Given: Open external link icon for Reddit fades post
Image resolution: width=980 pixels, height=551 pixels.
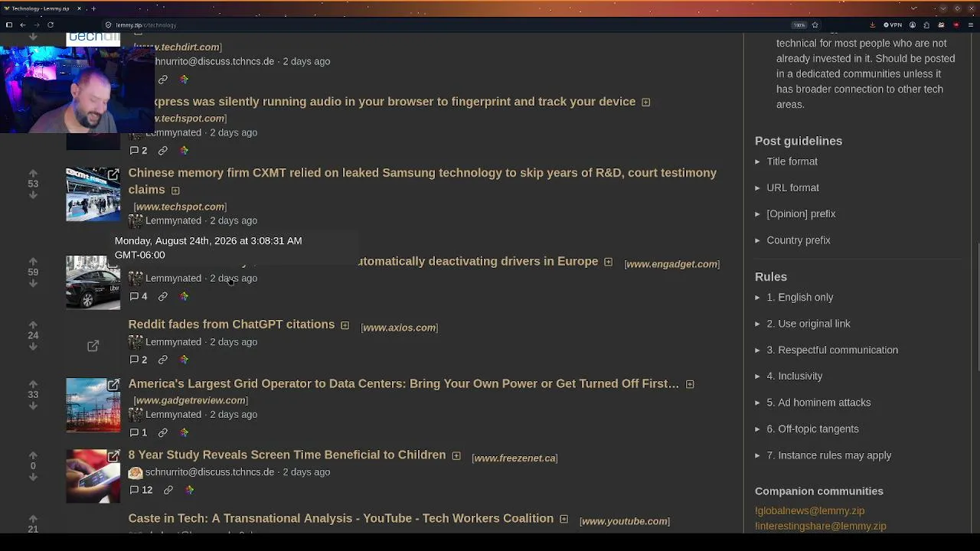Looking at the screenshot, I should point(93,346).
